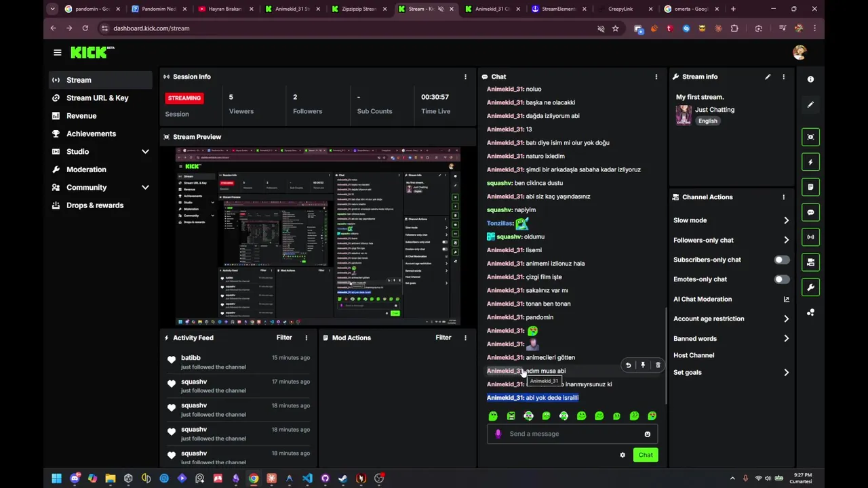This screenshot has width=868, height=488.
Task: Open Moderation page
Action: tap(100, 169)
